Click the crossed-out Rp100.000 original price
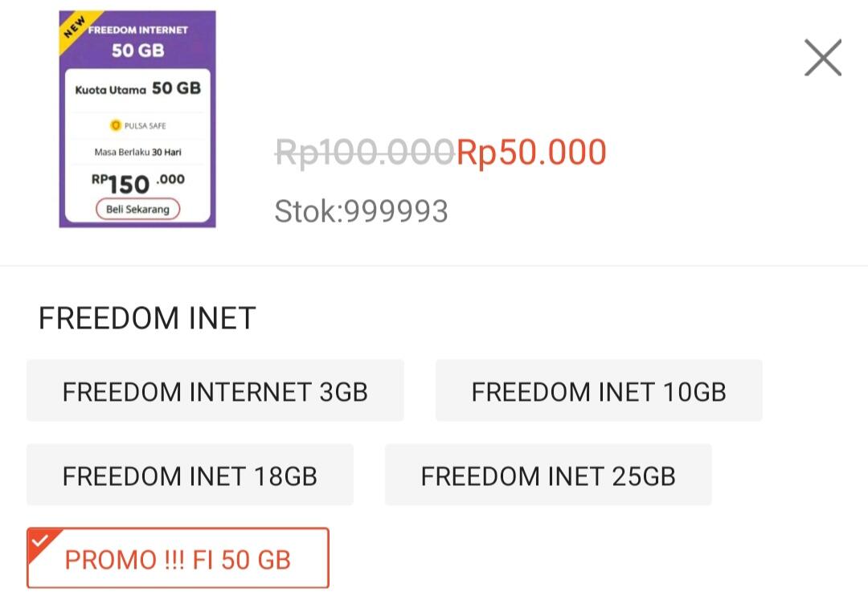Viewport: 868px width, 600px height. (x=363, y=152)
